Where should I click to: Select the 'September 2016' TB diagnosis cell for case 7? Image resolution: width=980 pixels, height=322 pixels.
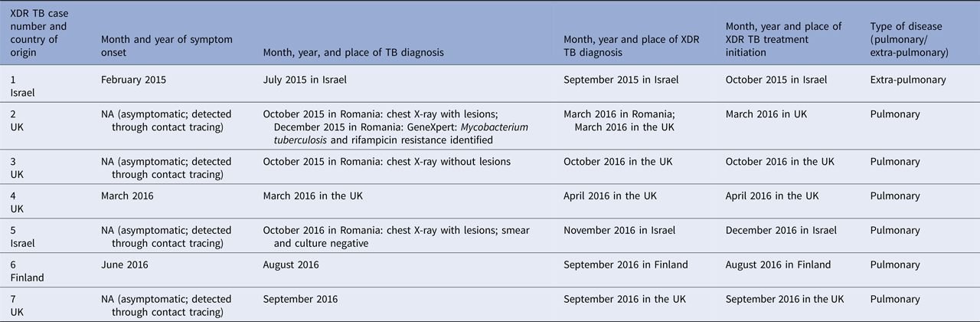[300, 299]
